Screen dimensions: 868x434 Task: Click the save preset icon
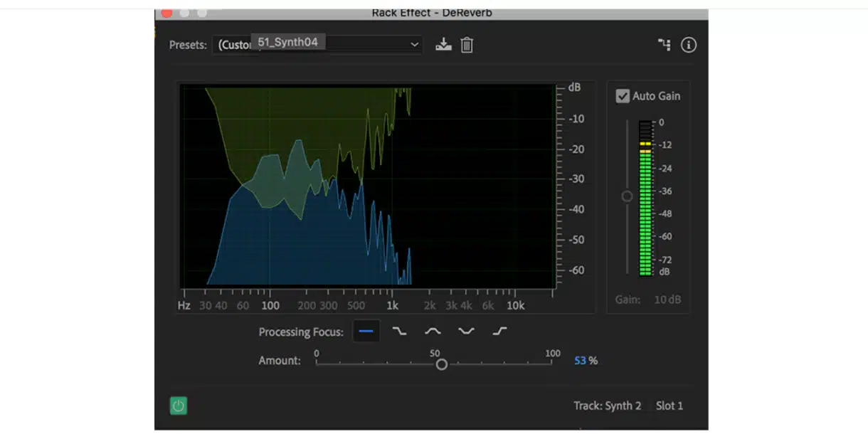click(x=444, y=45)
